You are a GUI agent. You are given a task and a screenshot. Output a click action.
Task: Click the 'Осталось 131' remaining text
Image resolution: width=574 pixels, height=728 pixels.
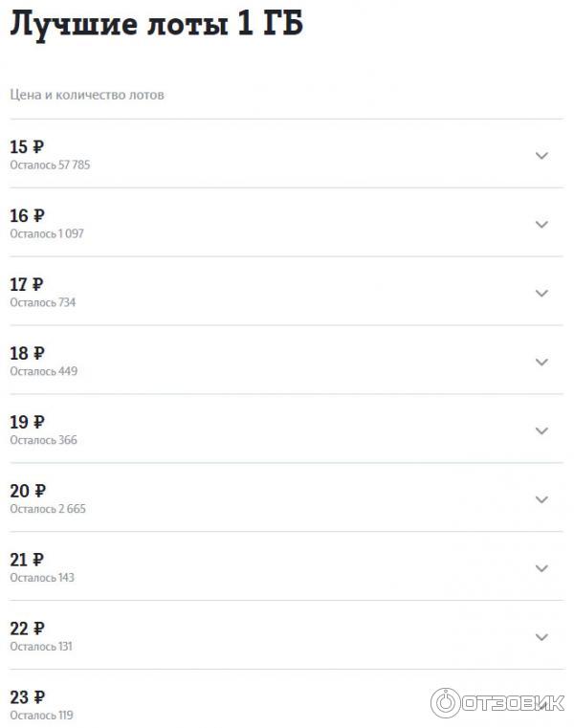tap(41, 647)
